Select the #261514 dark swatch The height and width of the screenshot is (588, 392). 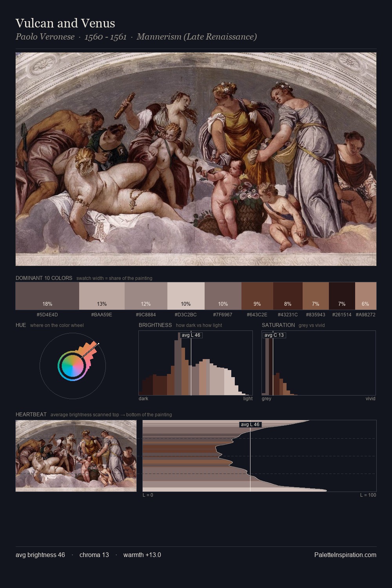coord(342,296)
